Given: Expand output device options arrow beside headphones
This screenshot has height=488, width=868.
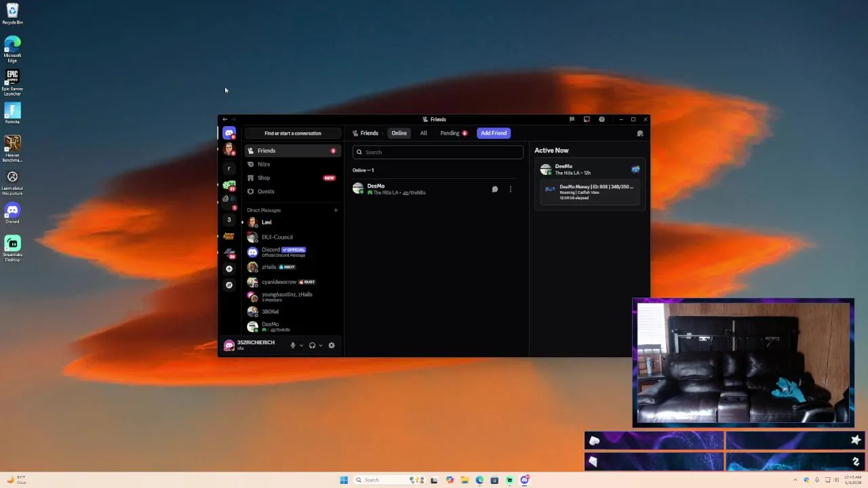Looking at the screenshot, I should coord(321,346).
